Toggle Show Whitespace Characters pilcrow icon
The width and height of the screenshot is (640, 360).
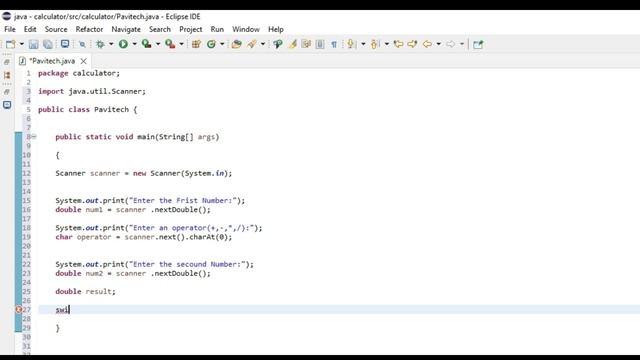coord(334,44)
